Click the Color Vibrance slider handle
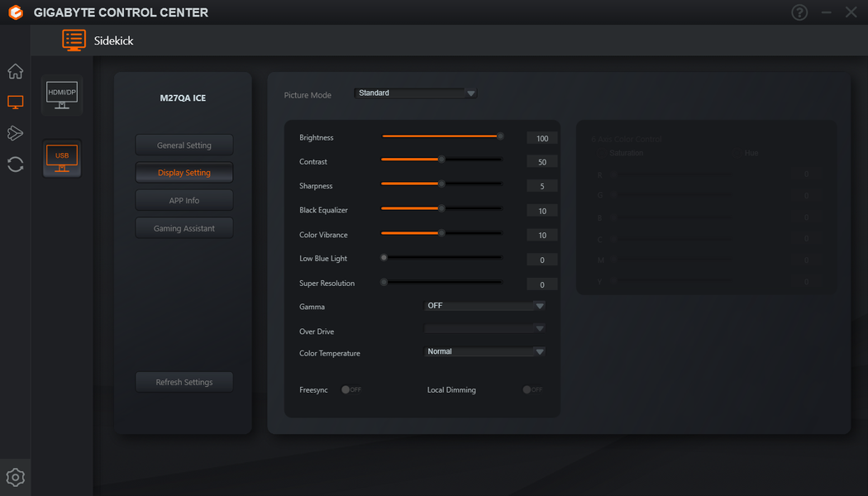This screenshot has width=868, height=496. 441,233
